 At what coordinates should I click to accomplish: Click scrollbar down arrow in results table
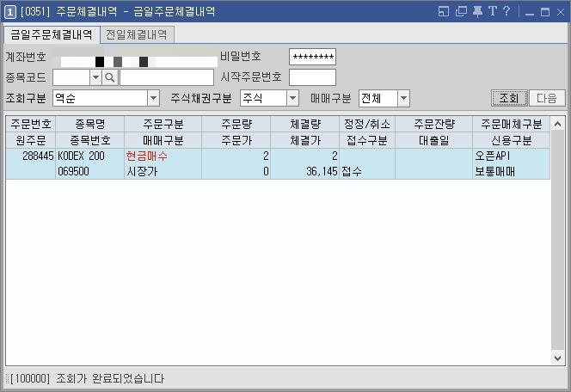point(557,358)
